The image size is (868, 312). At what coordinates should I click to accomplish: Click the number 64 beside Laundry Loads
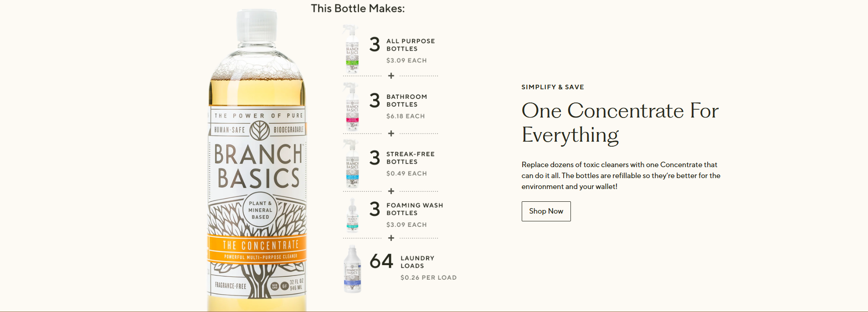click(381, 261)
